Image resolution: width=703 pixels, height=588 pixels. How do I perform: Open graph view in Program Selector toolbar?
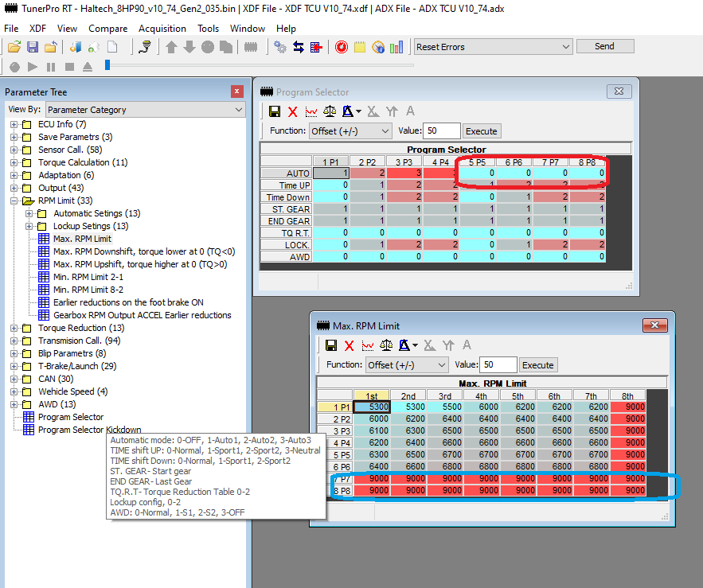311,111
